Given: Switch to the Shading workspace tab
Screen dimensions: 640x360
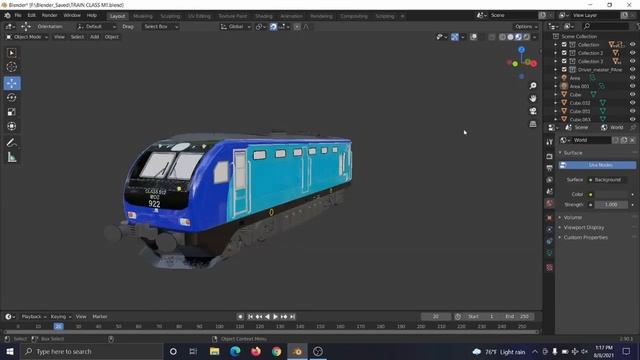Looking at the screenshot, I should pyautogui.click(x=264, y=16).
